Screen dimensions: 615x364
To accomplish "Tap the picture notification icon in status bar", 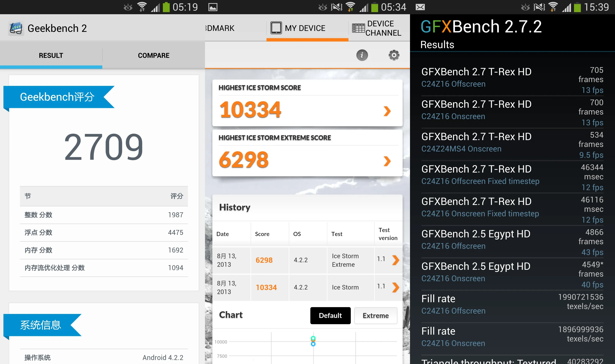I will 213,7.
